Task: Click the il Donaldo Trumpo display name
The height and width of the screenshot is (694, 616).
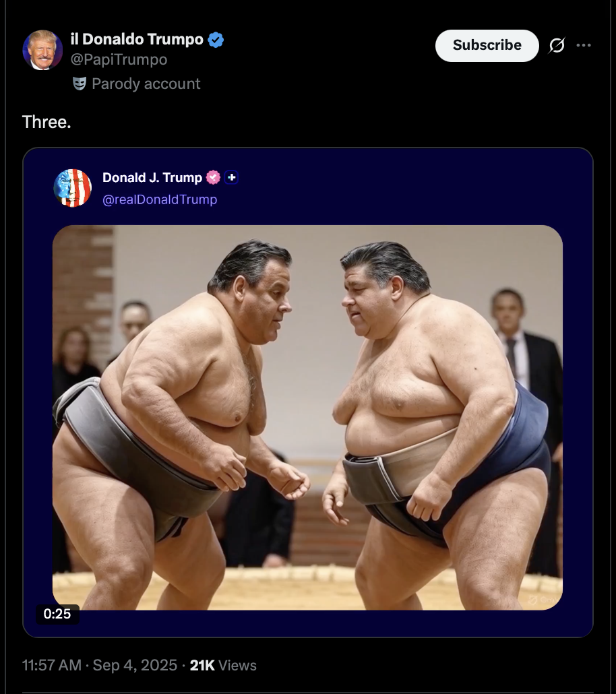Action: [x=137, y=39]
